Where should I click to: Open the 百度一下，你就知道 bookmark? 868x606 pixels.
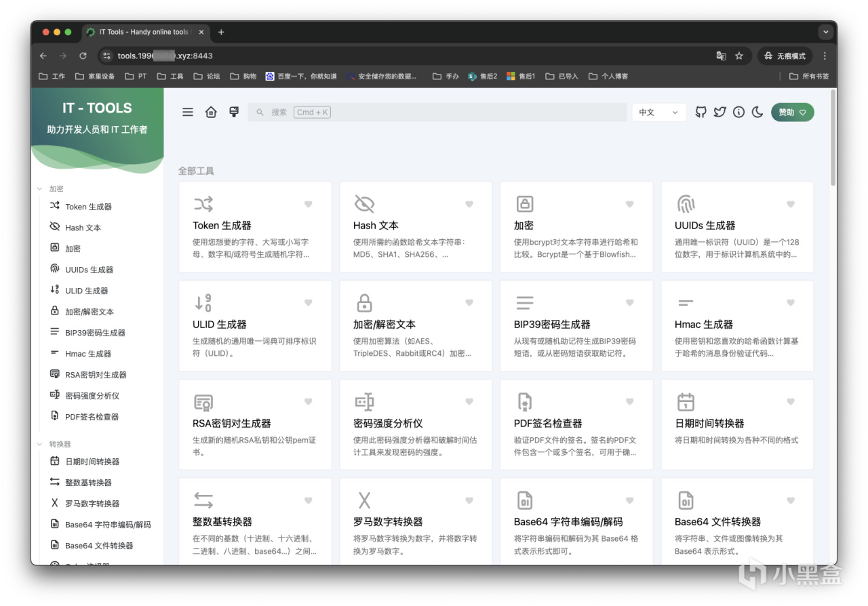click(301, 77)
